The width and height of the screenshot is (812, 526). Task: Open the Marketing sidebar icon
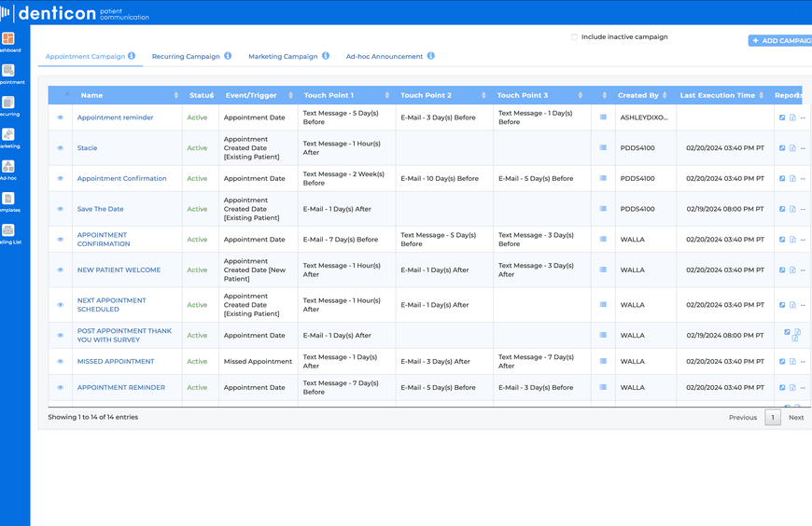8,135
